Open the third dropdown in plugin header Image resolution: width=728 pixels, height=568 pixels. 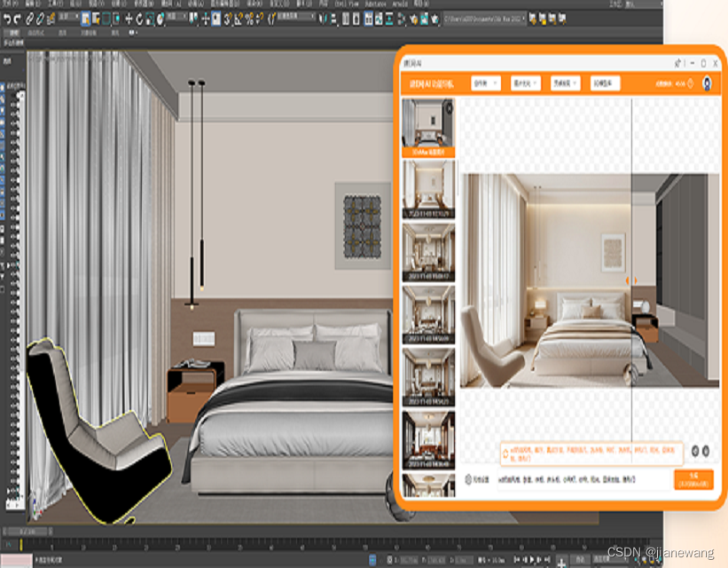pos(566,83)
